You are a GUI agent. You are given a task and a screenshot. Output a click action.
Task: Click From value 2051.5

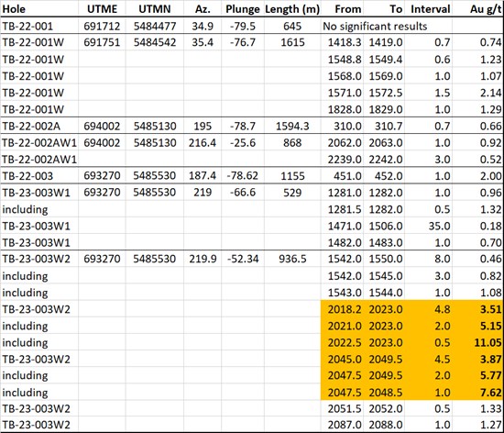345,409
